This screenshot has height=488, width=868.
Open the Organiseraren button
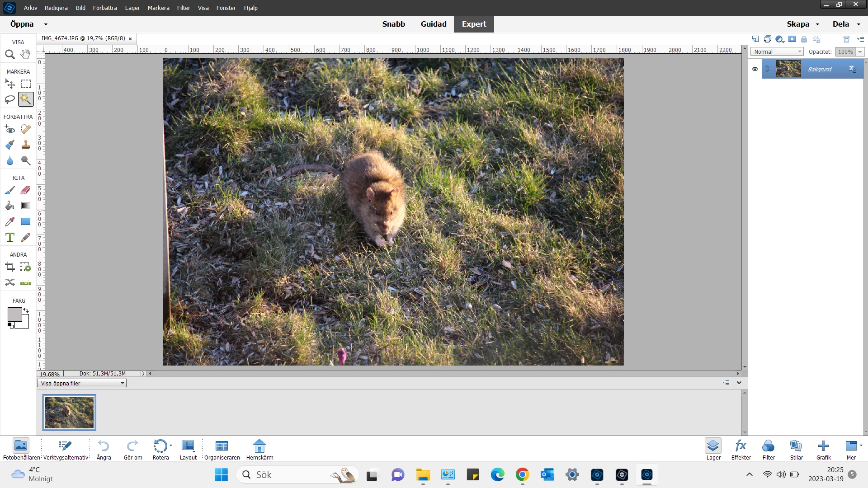click(222, 449)
